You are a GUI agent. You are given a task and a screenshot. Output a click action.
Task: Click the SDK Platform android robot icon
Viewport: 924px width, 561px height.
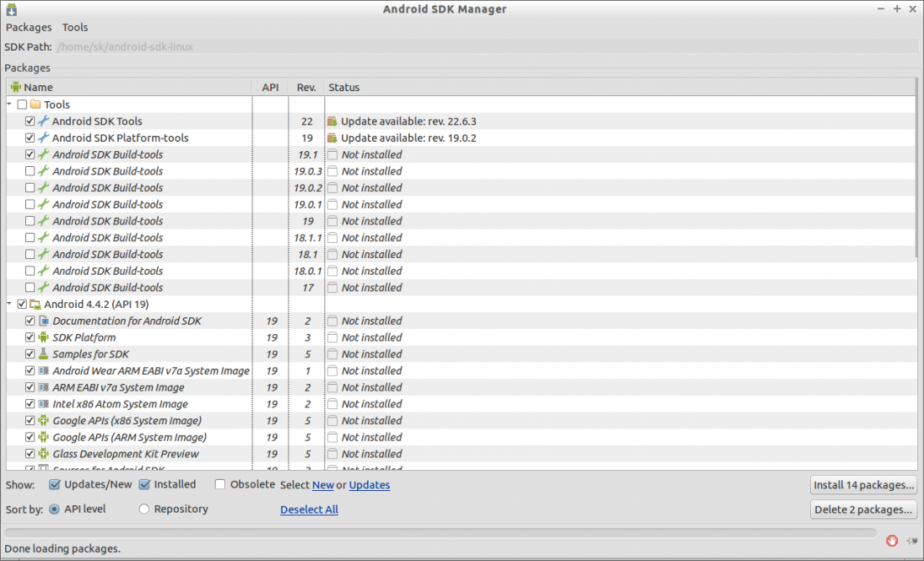(x=44, y=337)
